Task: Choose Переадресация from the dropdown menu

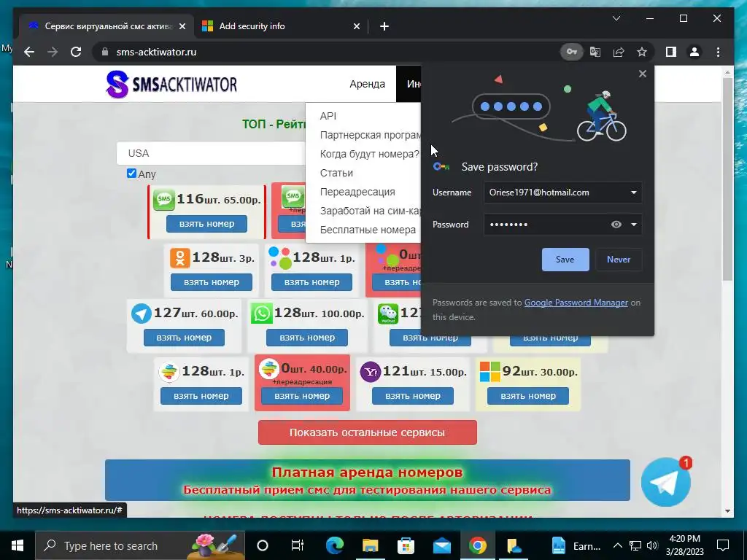Action: (357, 192)
